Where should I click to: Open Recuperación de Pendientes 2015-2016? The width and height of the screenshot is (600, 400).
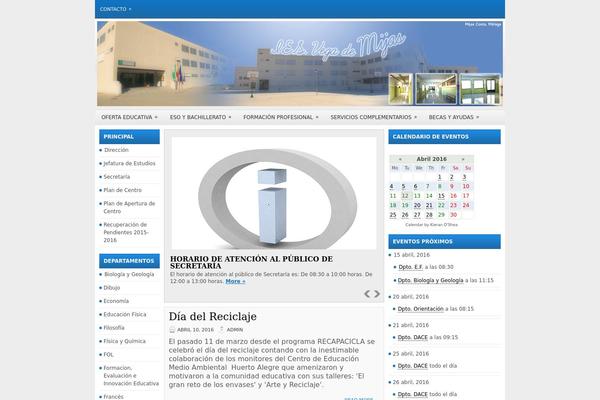126,232
